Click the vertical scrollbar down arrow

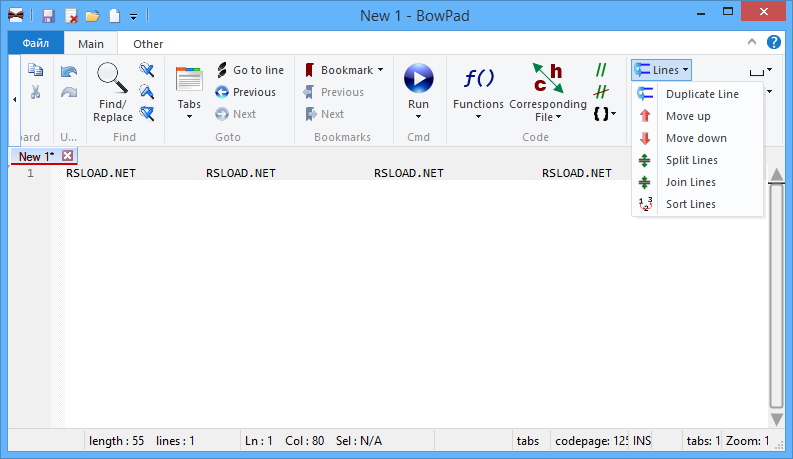click(777, 419)
